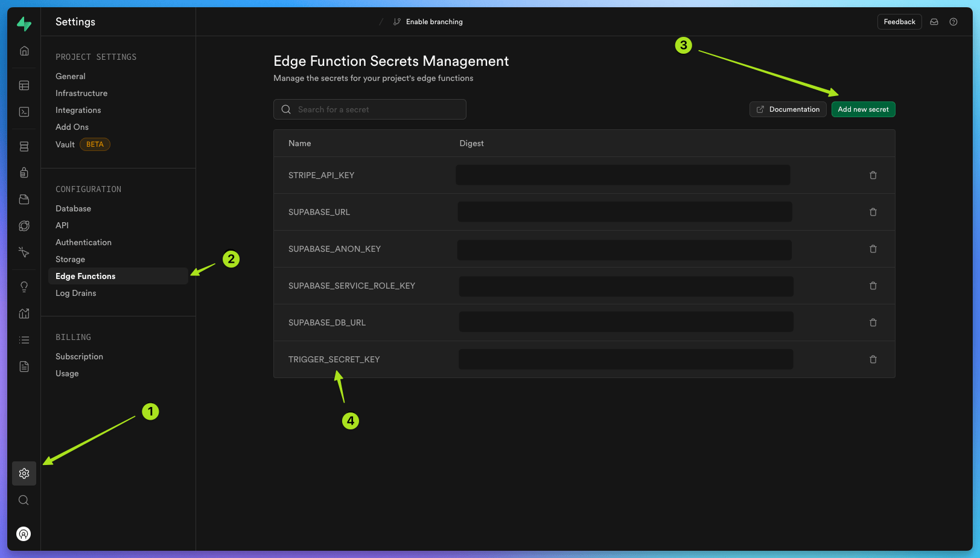
Task: Open Integrations settings
Action: point(78,110)
